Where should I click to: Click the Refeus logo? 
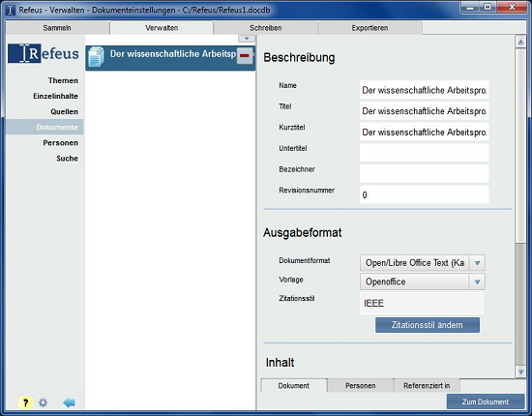point(44,53)
